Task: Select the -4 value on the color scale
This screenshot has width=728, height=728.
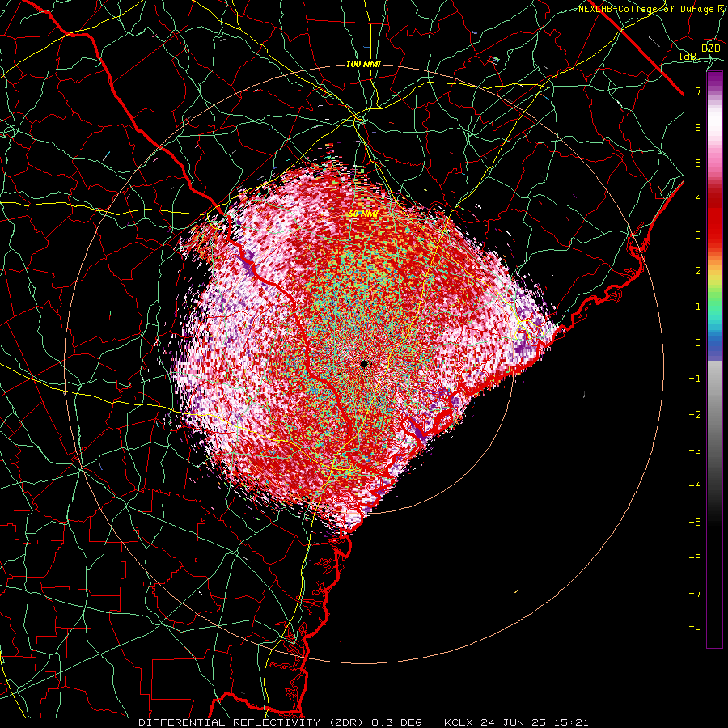Action: click(695, 486)
